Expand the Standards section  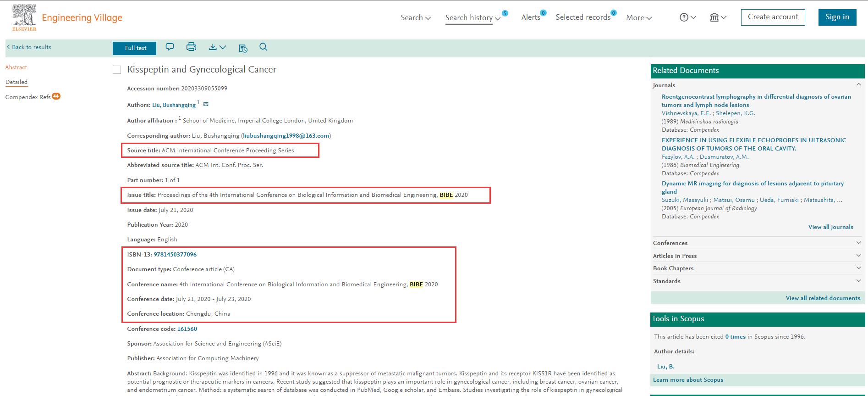coord(859,281)
